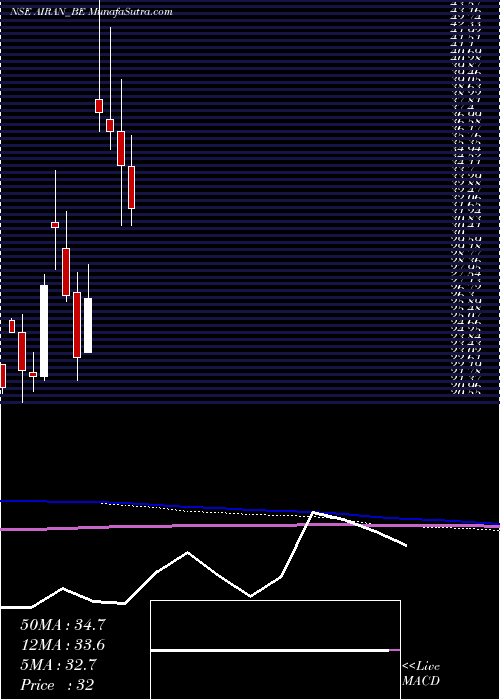Viewport: 500px width, 700px height.
Task: Click the final red candlestick body
Action: click(x=131, y=187)
